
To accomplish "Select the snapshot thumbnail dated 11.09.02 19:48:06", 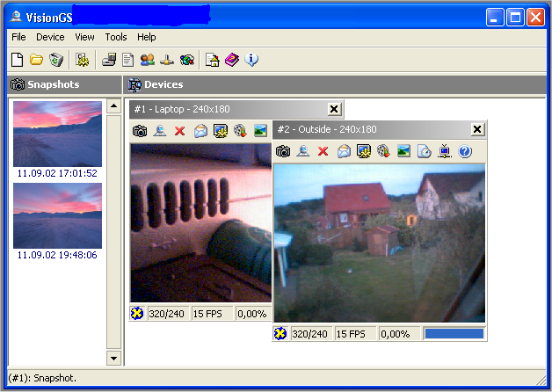I will [x=57, y=215].
